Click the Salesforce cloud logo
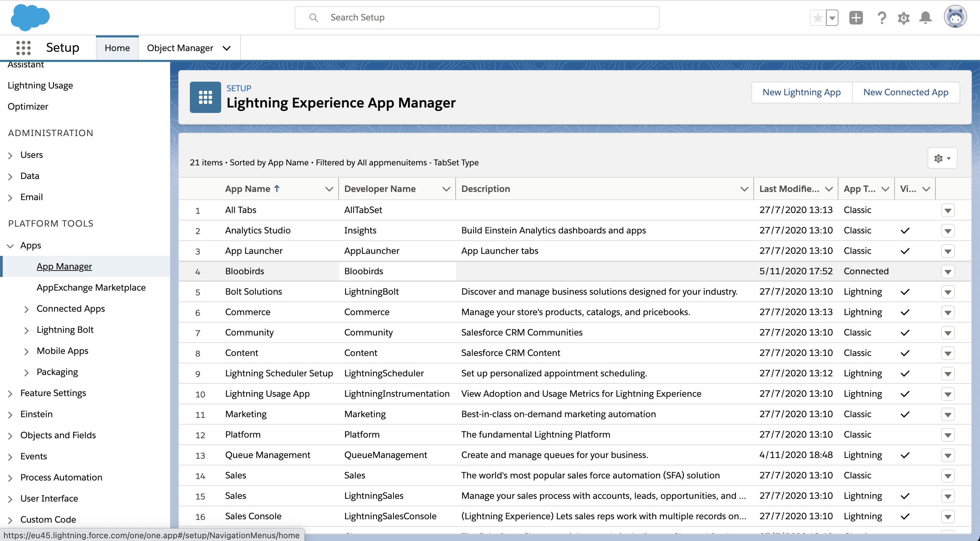 pos(30,17)
